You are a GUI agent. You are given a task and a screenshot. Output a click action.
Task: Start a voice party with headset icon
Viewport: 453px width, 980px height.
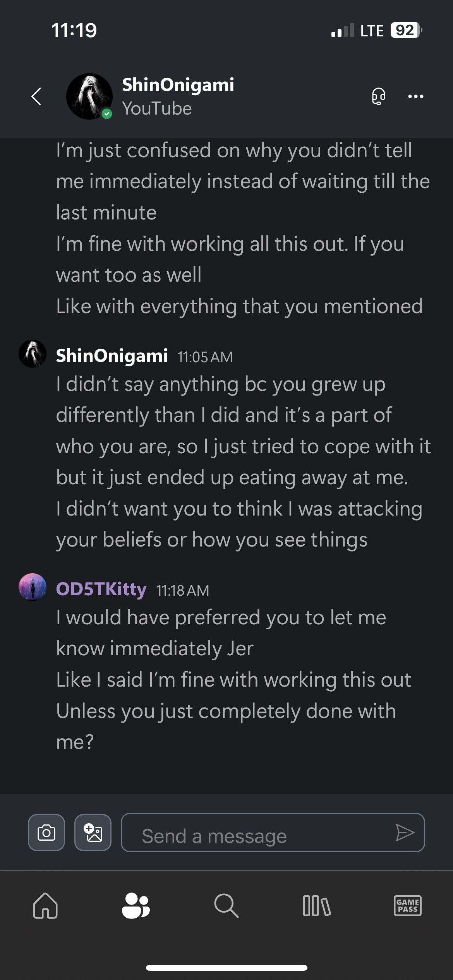(x=378, y=96)
